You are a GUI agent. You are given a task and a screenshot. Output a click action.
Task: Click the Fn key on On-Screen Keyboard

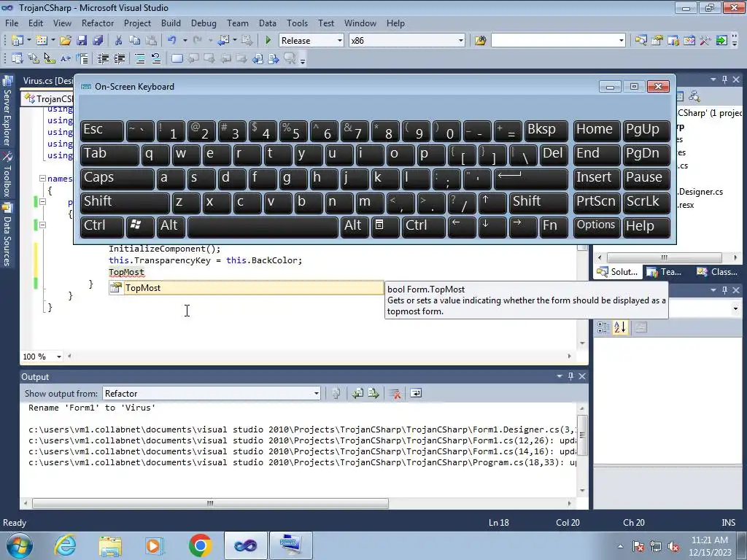[x=554, y=226]
